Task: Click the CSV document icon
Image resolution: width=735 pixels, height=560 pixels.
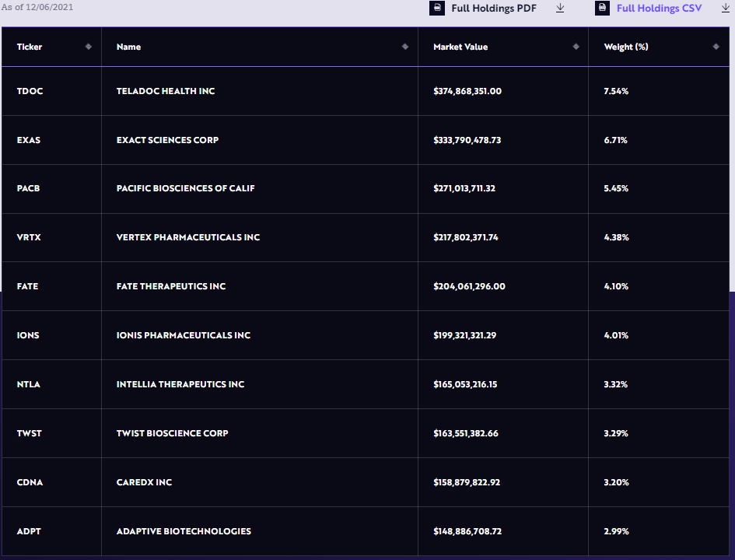Action: click(603, 8)
